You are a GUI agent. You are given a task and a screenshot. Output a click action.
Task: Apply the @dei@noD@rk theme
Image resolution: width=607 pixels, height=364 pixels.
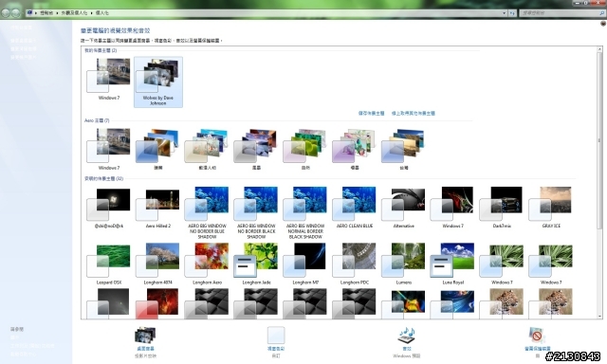coord(109,208)
